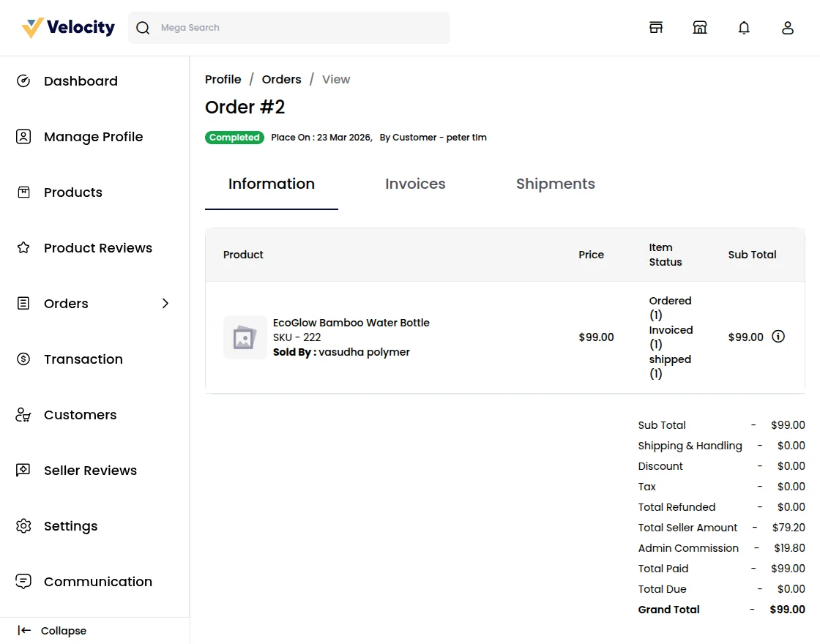
Task: Click the EcoGlow Bamboo Water Bottle thumbnail
Action: click(245, 337)
